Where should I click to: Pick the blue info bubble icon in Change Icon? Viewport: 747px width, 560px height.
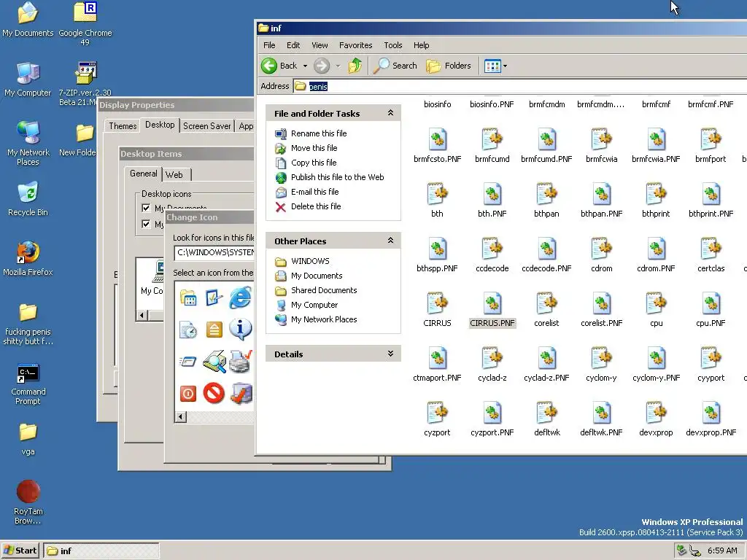pos(241,329)
